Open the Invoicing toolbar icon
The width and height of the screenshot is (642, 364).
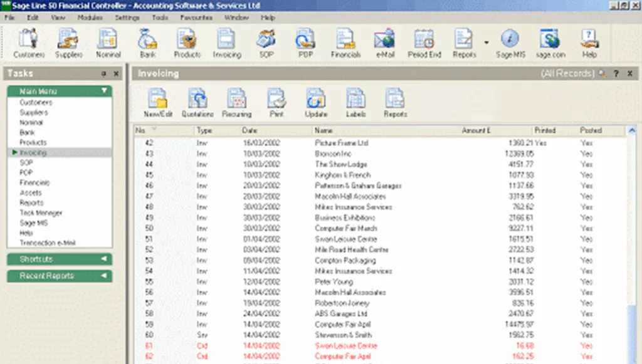tap(227, 43)
